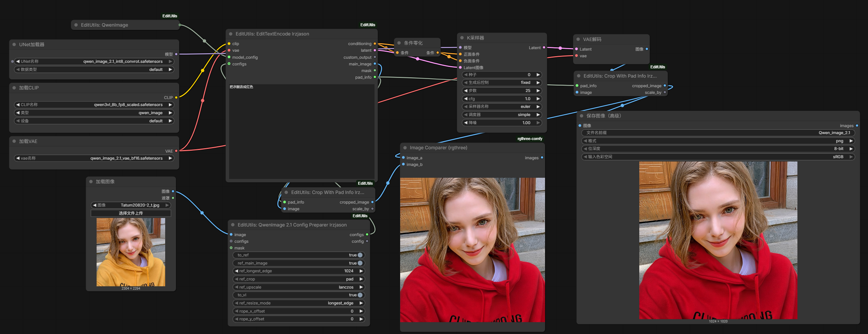Expand the collapsed EditUtils: QwenImage node dot
Viewport: 868px width, 334px height.
click(x=76, y=25)
